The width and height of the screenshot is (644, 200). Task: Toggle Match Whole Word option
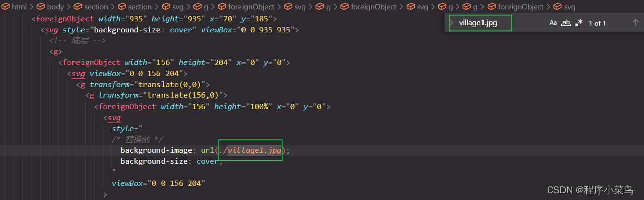tap(566, 23)
